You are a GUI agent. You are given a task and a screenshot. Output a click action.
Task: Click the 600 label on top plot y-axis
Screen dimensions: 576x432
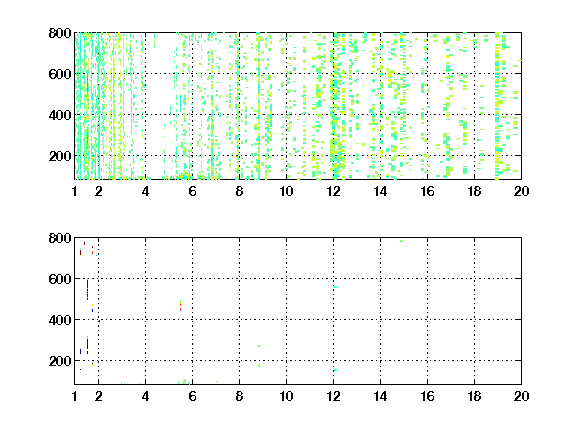pos(60,74)
